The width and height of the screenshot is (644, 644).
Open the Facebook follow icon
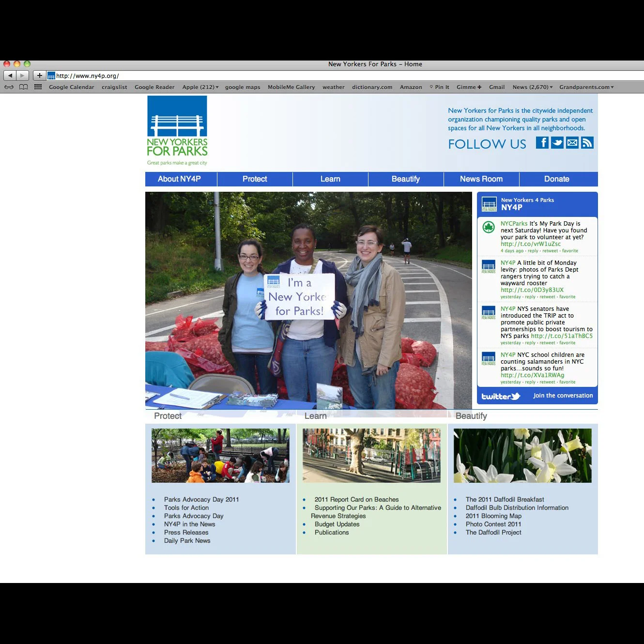tap(542, 143)
